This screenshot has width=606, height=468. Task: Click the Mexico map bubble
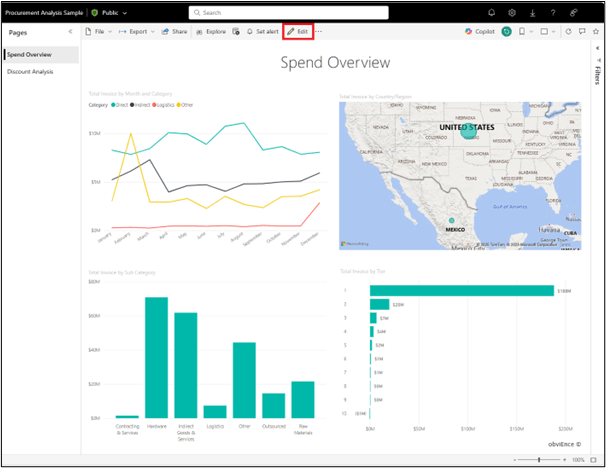tap(451, 220)
